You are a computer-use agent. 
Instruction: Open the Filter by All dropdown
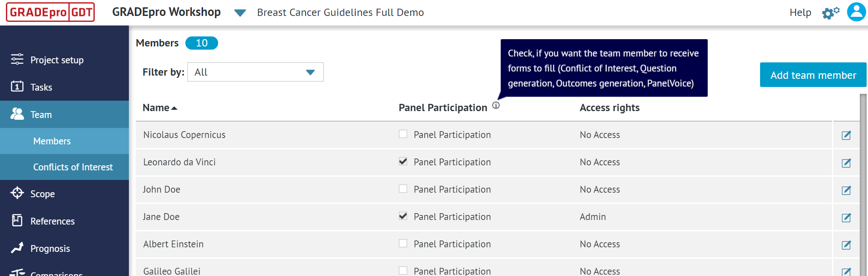point(255,72)
